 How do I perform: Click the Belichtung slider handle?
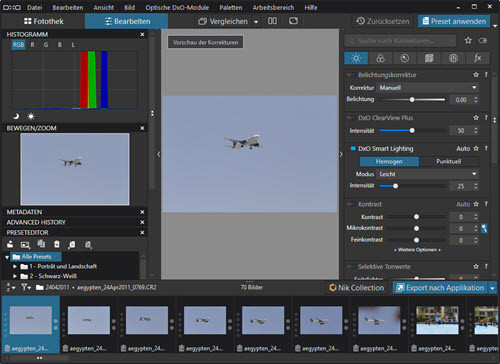click(412, 99)
